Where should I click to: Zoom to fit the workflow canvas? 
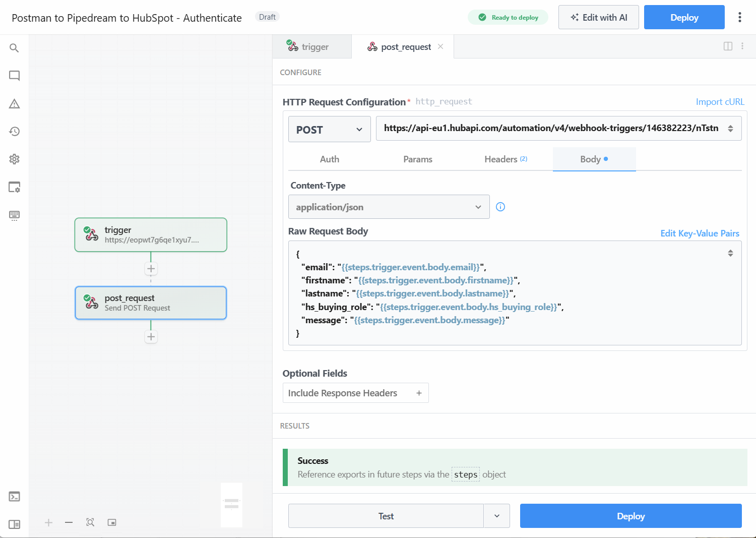click(90, 522)
